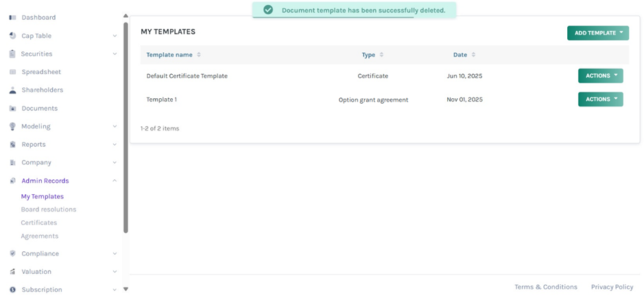Open the Add Template dropdown
Screen dimensions: 644x302
[x=597, y=33]
